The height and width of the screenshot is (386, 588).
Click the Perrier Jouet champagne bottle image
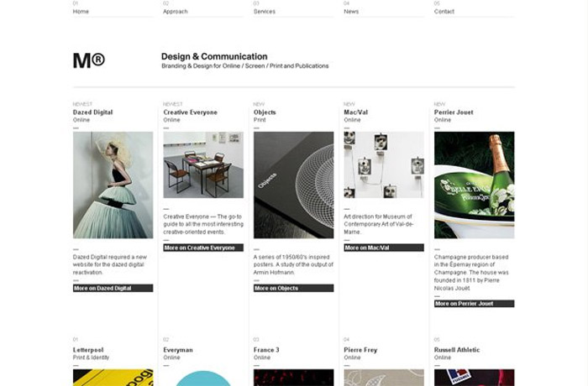pyautogui.click(x=474, y=185)
